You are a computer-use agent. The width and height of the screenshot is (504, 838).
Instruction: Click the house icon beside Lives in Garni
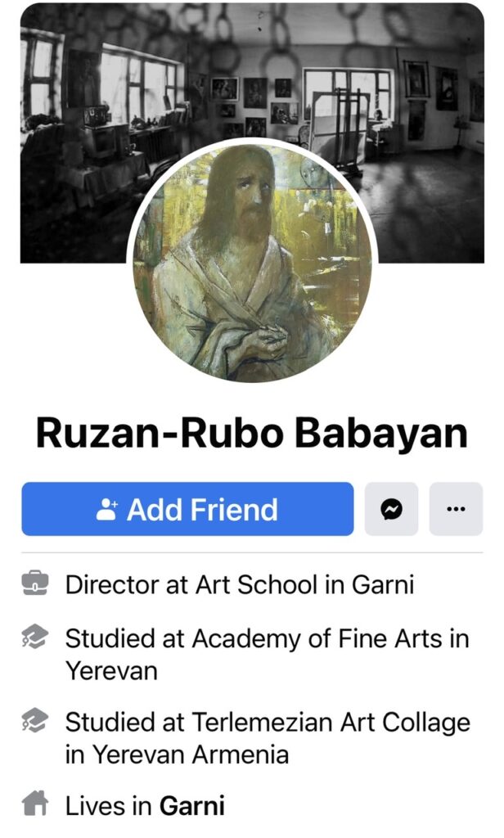(35, 804)
